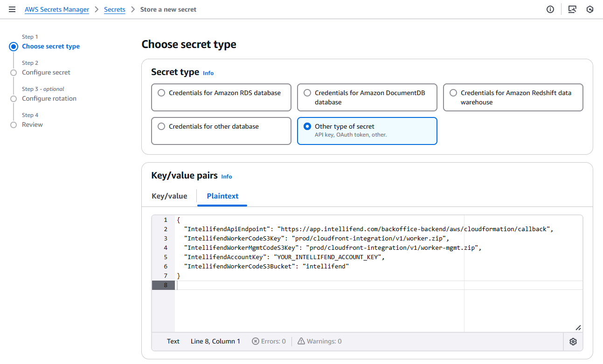Open the CloudShell-style panel icon in header
The image size is (603, 364).
coord(572,9)
